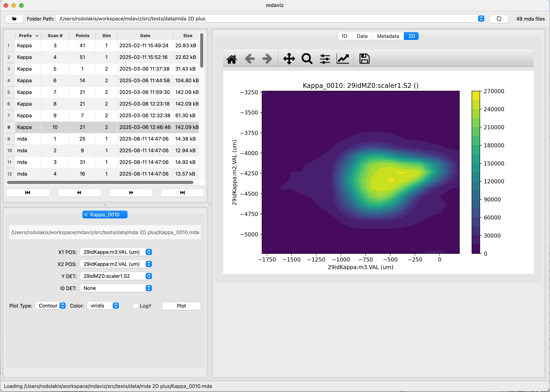Click the file table vertical scrollbar

(x=202, y=50)
